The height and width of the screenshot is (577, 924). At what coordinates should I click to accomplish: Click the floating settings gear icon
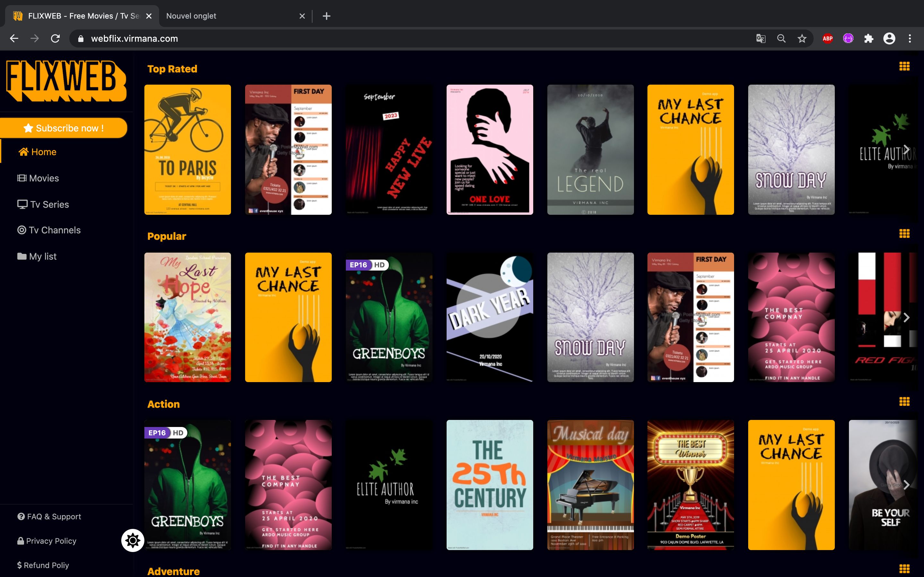[132, 540]
